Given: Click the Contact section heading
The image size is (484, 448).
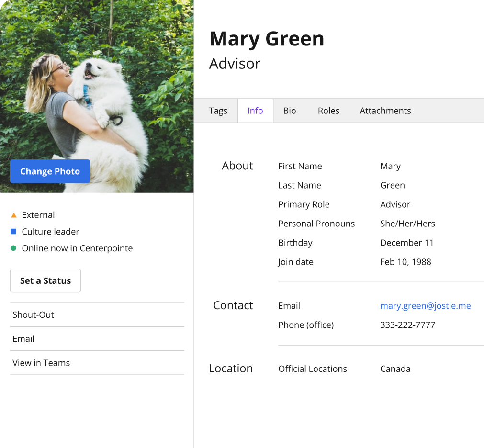Looking at the screenshot, I should coord(233,305).
